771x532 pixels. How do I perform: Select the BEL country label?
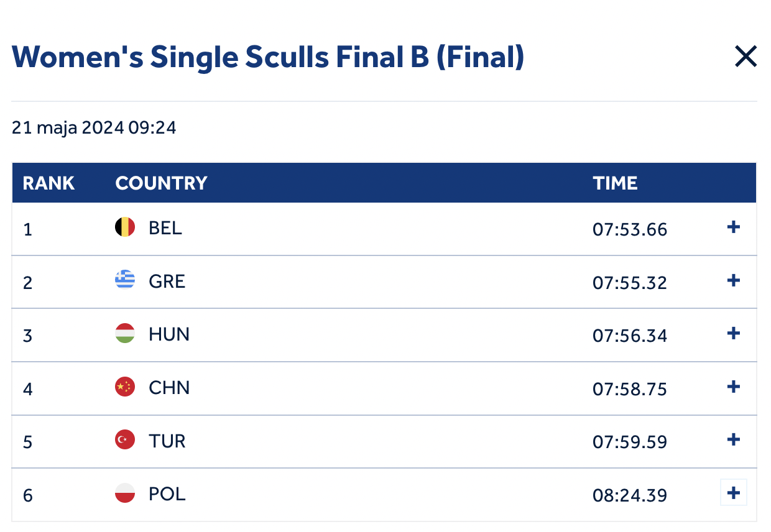click(165, 227)
